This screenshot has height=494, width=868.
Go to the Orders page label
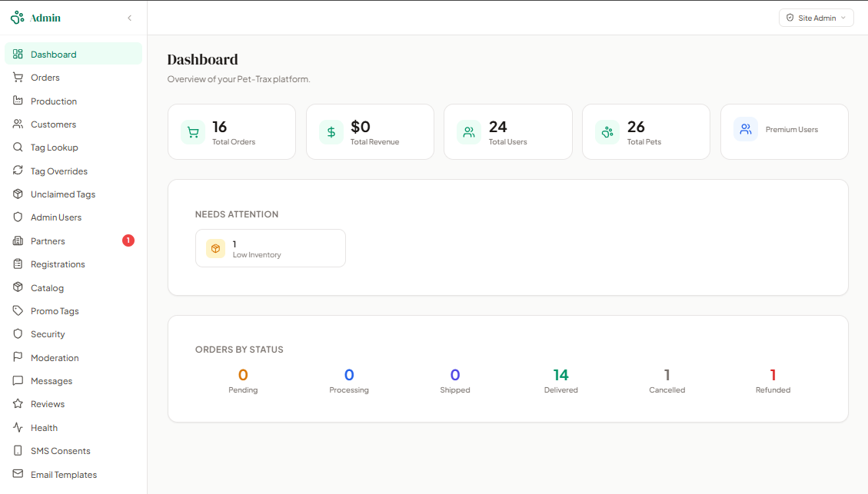coord(45,78)
